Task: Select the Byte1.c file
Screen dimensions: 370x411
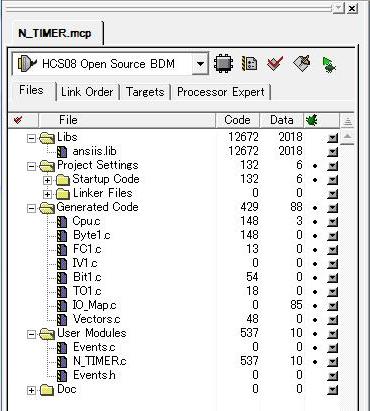Action: pyautogui.click(x=92, y=235)
